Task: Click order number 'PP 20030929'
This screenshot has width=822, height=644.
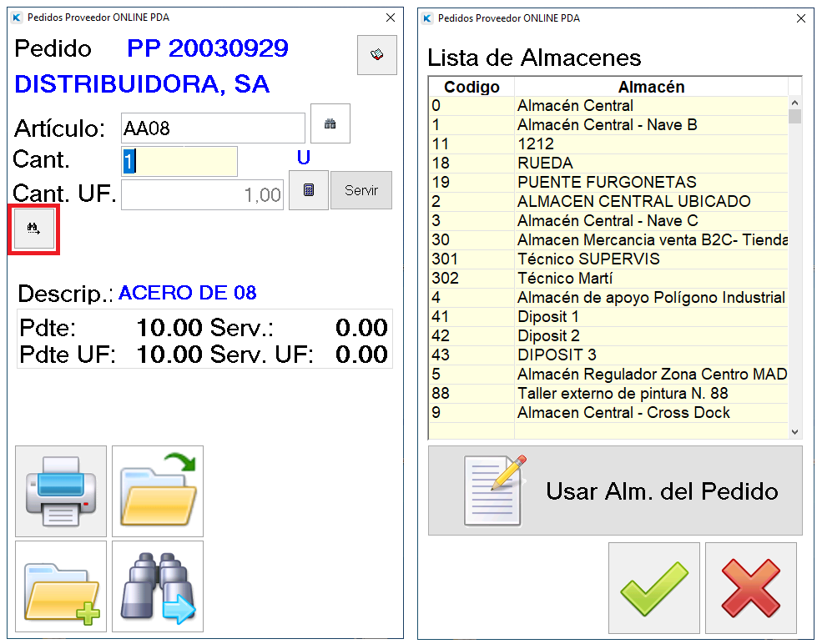Action: pos(208,48)
